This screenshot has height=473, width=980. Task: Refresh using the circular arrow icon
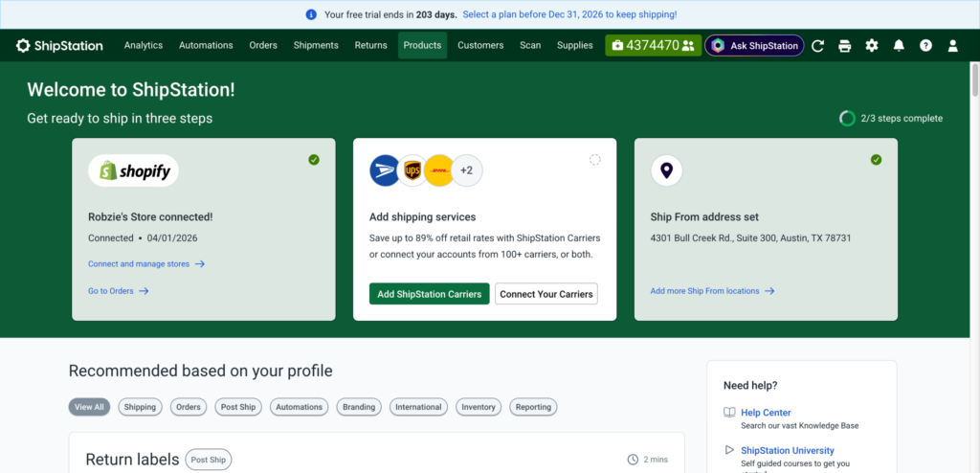817,46
